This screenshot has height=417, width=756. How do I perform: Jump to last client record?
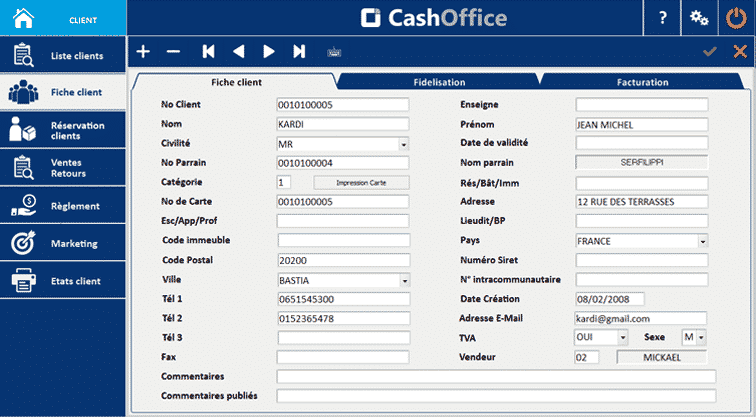pos(299,52)
